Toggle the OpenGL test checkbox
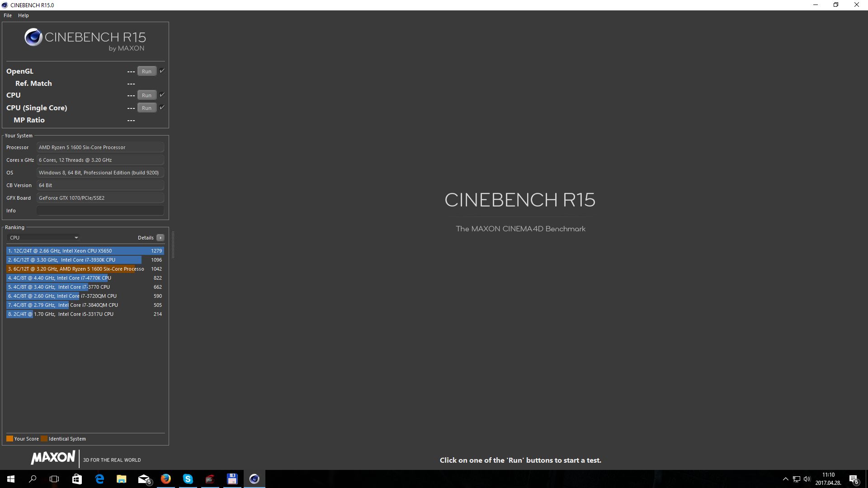The width and height of the screenshot is (868, 488). click(162, 71)
